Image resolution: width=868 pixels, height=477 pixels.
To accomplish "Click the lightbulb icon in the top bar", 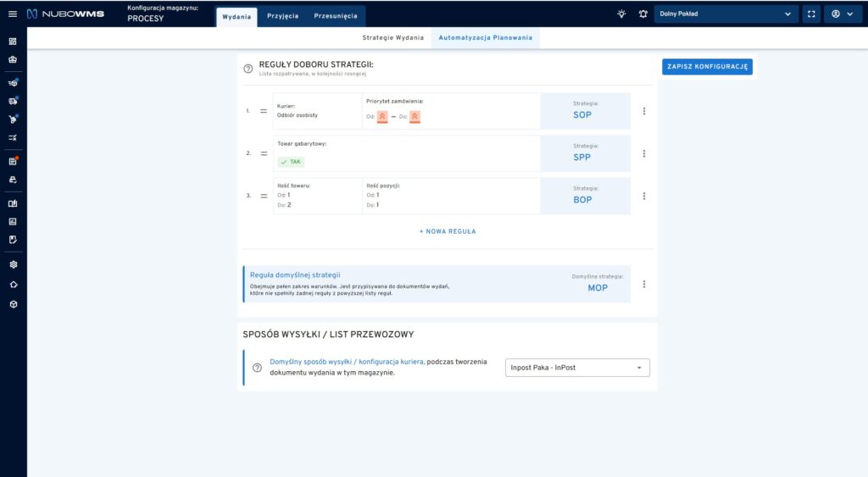I will [x=621, y=14].
